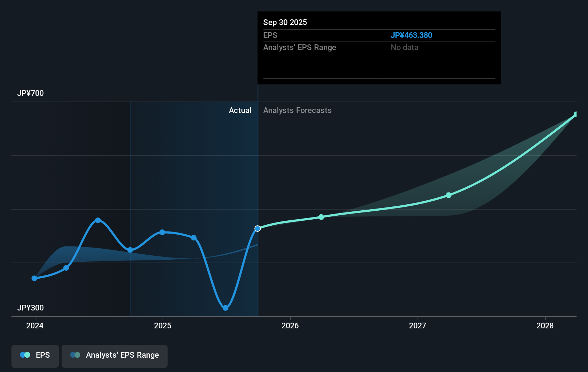Switch to the Actual section of the chart
Screen dimensions: 588x372
pos(240,110)
